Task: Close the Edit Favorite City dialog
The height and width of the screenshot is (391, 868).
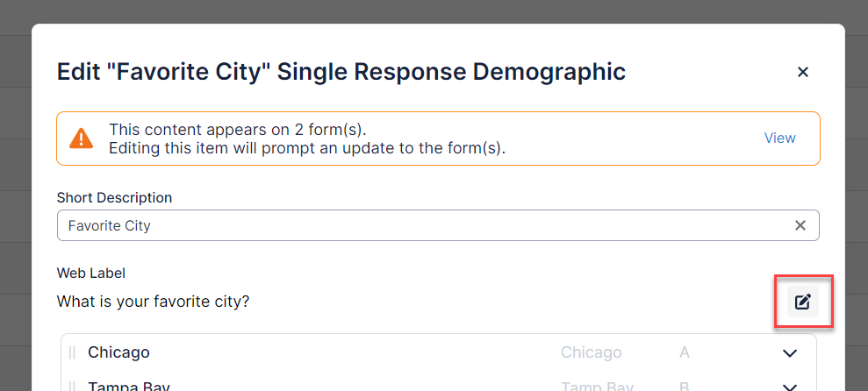Action: (802, 72)
